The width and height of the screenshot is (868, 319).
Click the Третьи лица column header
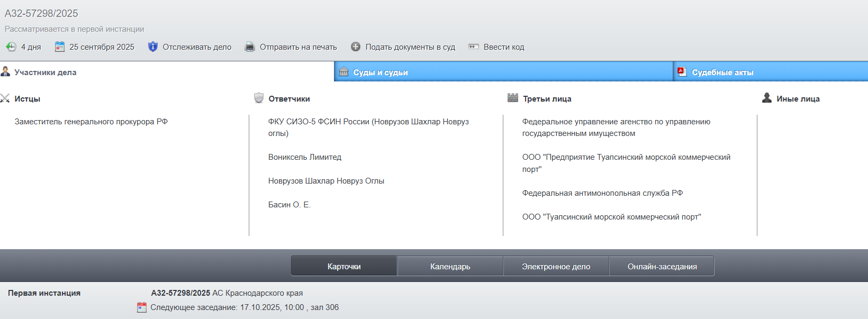(x=547, y=99)
